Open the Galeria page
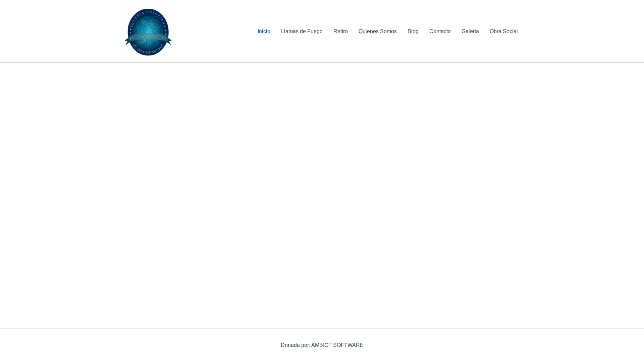This screenshot has width=644, height=362. click(x=470, y=32)
